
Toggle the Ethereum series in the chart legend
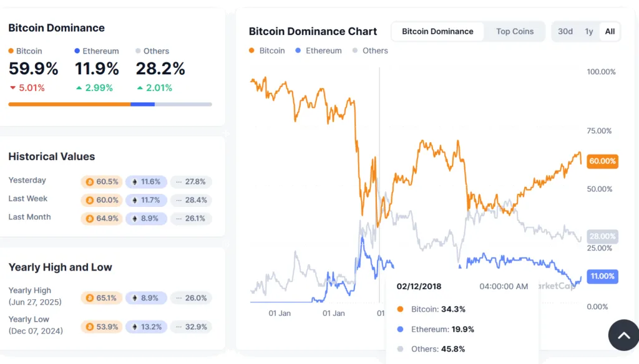coord(318,50)
